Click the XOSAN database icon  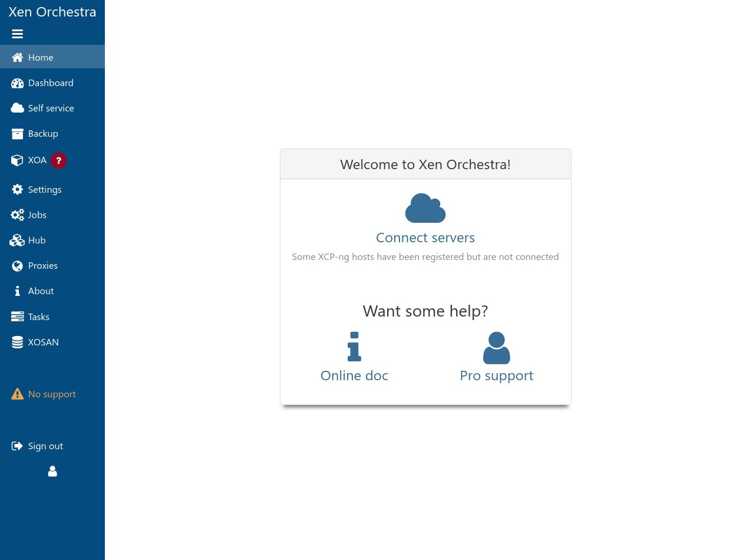[x=18, y=342]
